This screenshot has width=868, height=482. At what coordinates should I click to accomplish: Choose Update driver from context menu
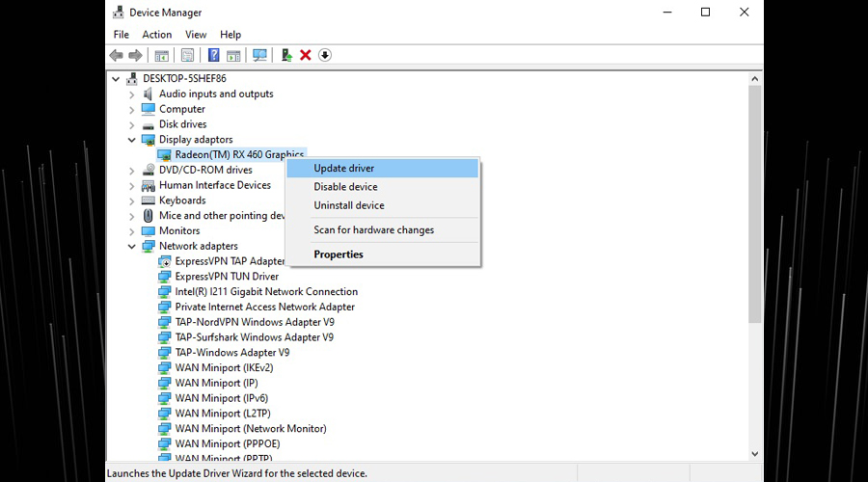pyautogui.click(x=383, y=169)
